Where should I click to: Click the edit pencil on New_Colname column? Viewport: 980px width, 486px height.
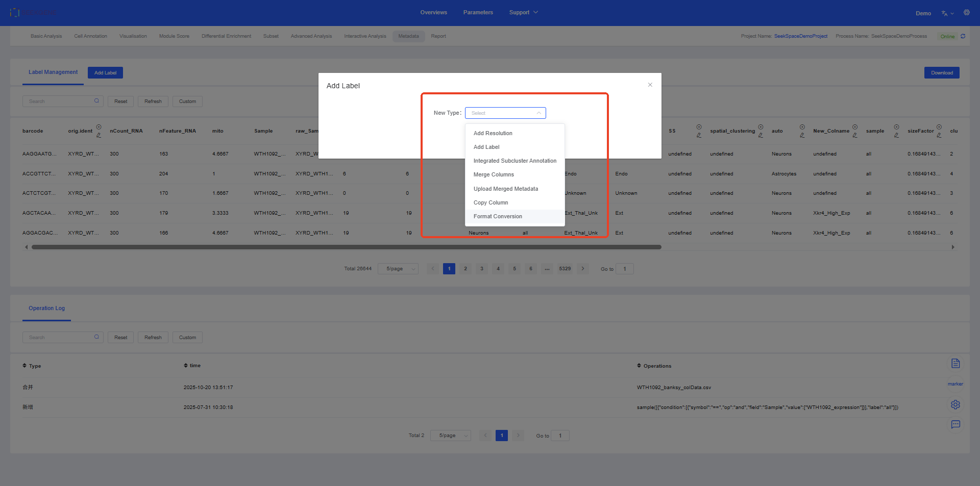[854, 135]
